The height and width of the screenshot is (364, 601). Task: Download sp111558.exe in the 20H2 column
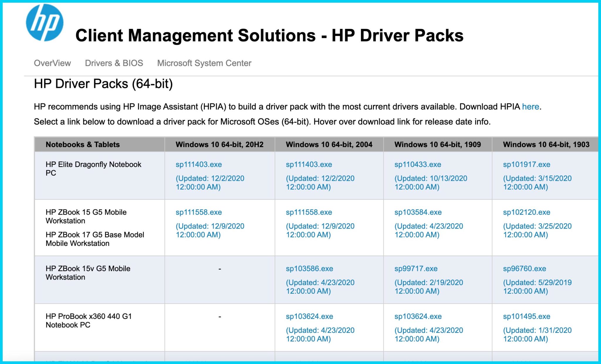click(x=199, y=212)
